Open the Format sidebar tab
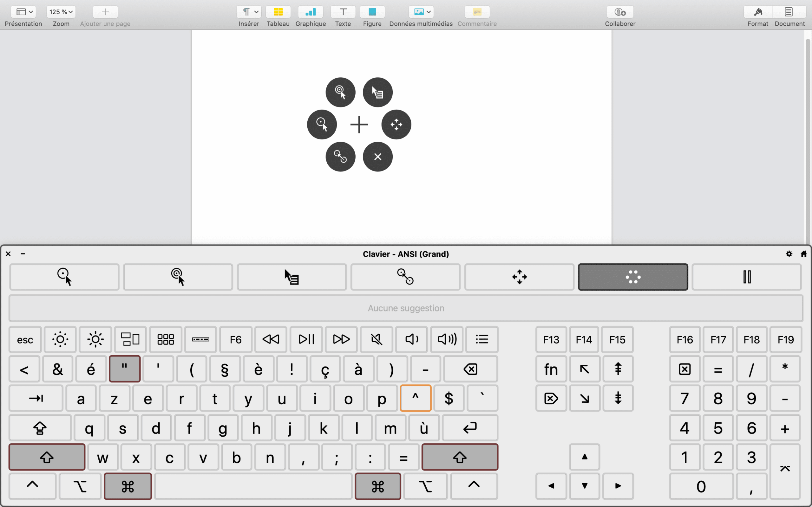The width and height of the screenshot is (812, 507). point(757,12)
